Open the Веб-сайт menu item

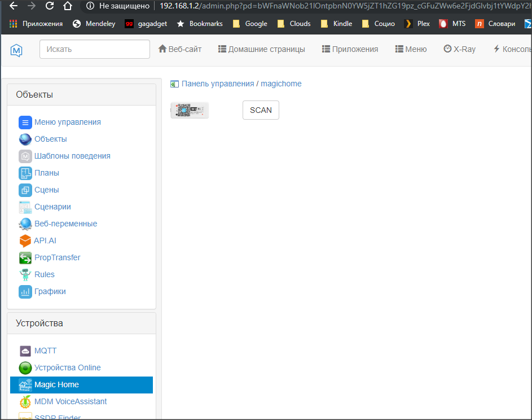click(180, 49)
